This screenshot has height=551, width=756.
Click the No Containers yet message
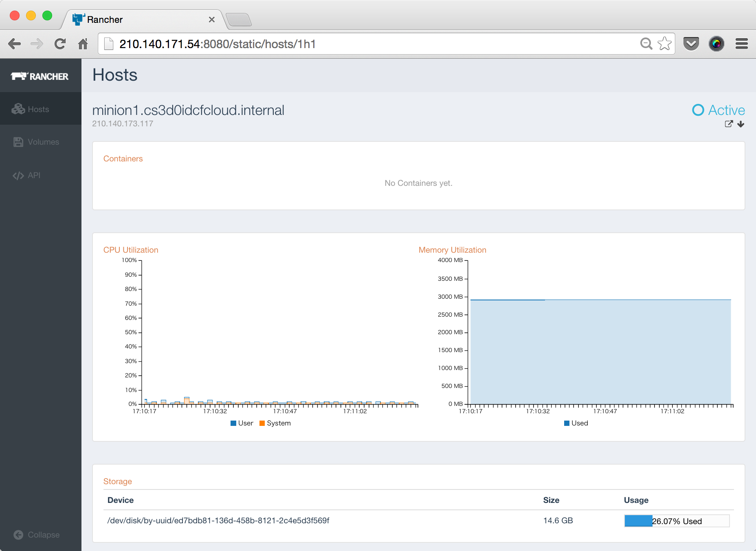pos(419,183)
